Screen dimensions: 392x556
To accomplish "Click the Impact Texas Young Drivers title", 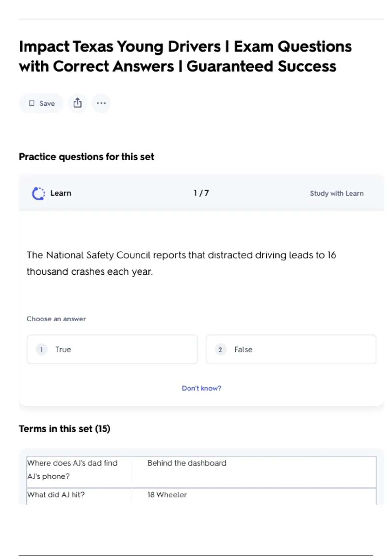I will click(x=185, y=56).
